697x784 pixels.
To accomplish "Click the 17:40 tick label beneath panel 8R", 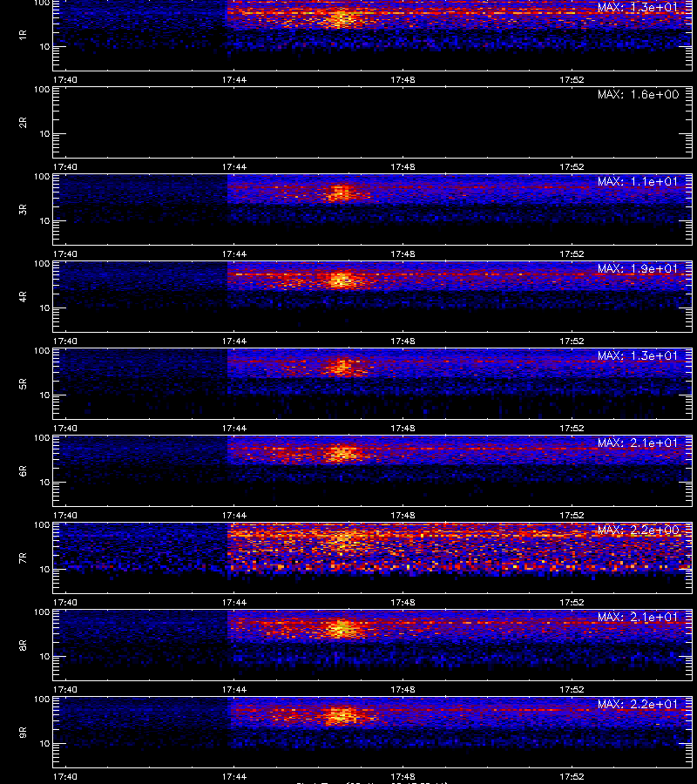I will click(65, 690).
